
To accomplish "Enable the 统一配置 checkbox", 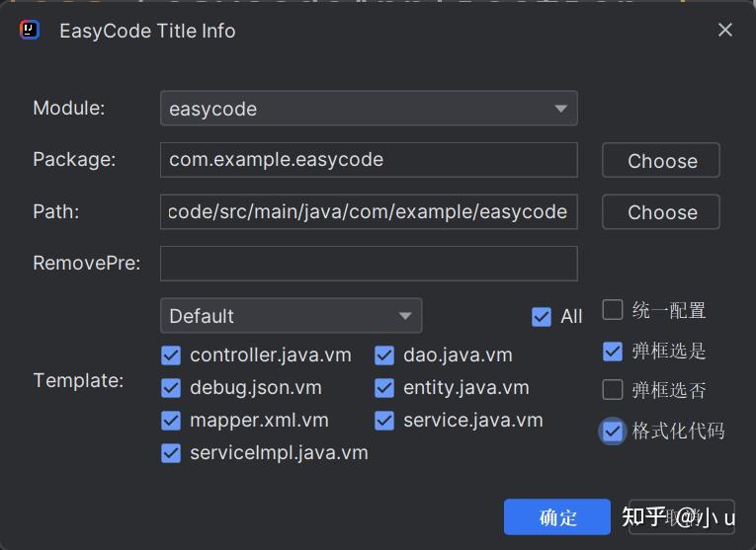I will 613,310.
